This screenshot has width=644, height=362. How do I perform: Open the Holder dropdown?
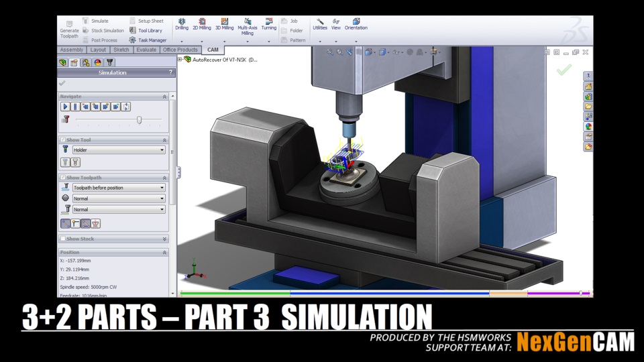[x=119, y=149]
